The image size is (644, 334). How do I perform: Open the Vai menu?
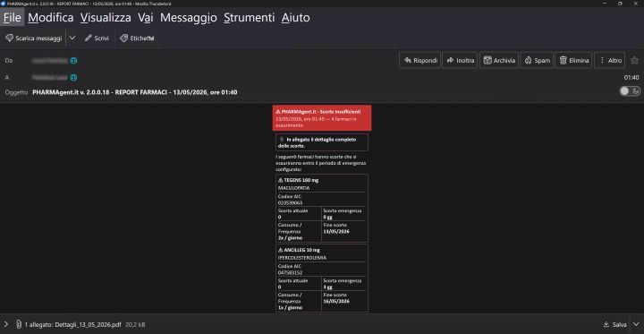[146, 17]
